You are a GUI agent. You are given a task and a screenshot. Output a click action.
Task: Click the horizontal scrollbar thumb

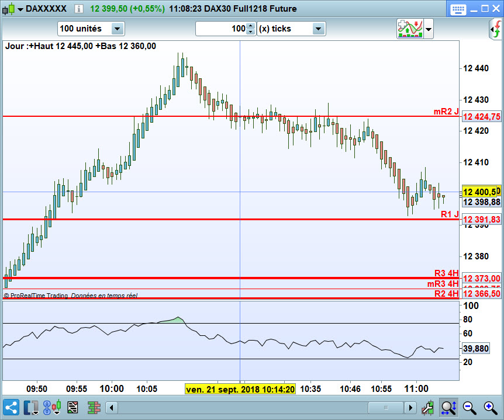[386, 408]
